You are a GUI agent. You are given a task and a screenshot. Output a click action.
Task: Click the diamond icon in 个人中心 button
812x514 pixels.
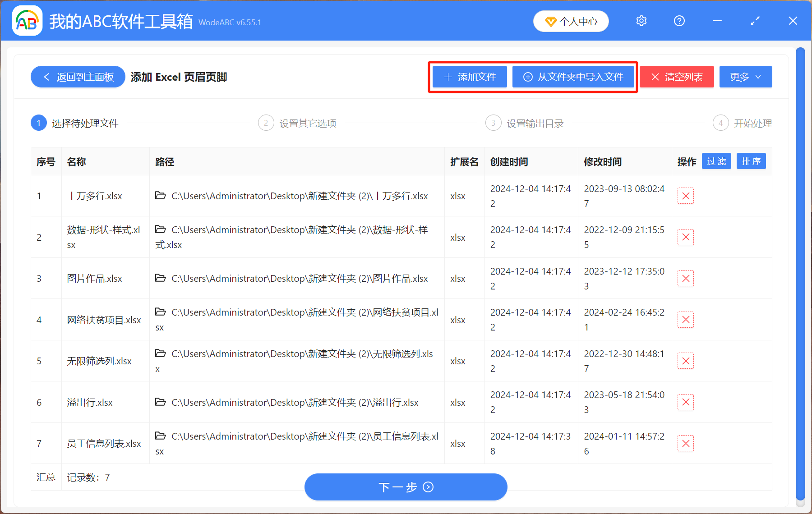pyautogui.click(x=550, y=21)
